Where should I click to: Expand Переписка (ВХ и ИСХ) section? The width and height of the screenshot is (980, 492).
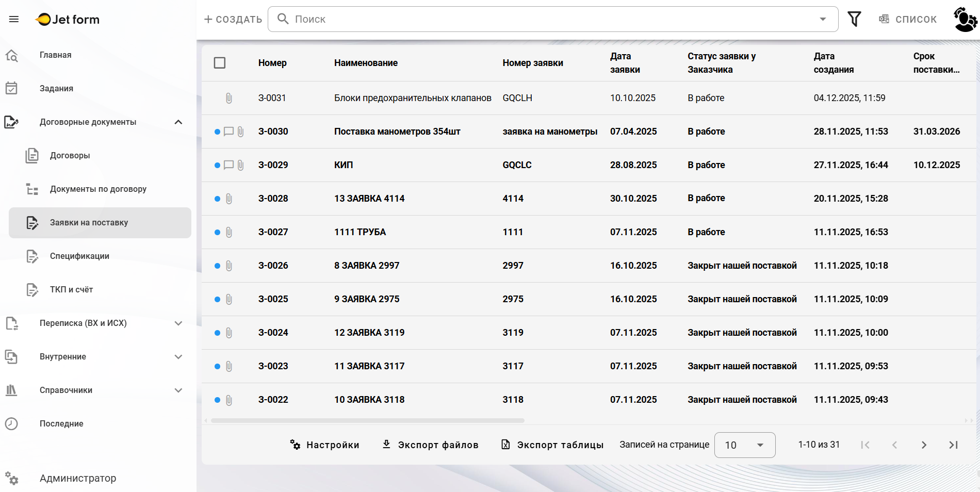[178, 323]
